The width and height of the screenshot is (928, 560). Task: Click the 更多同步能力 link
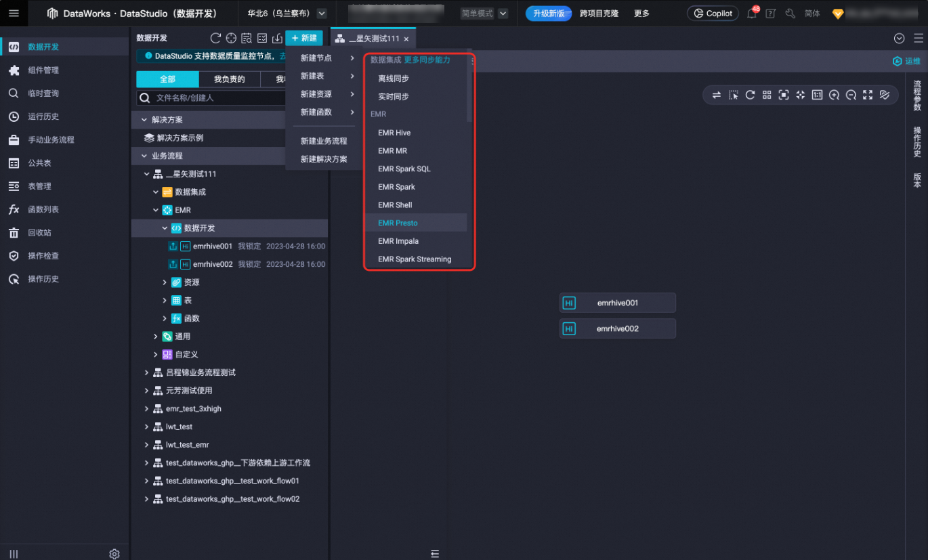click(427, 60)
